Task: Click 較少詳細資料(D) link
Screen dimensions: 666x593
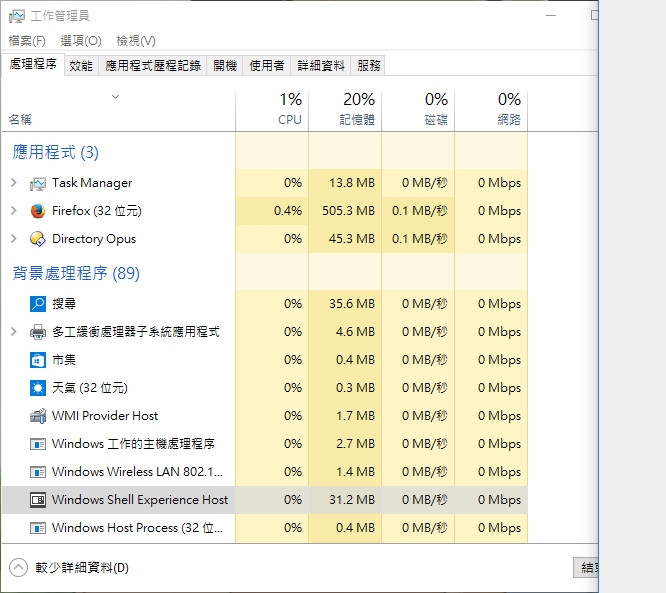Action: coord(82,568)
